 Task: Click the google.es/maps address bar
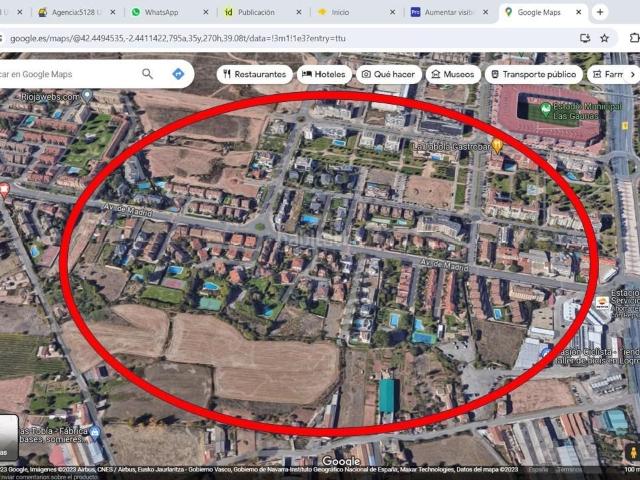tap(286, 38)
